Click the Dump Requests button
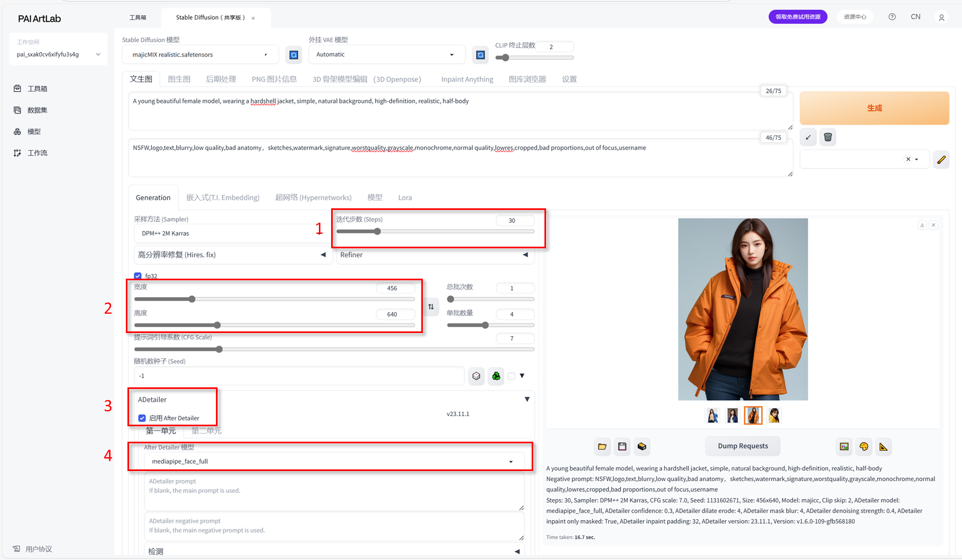This screenshot has width=962, height=560. point(743,446)
